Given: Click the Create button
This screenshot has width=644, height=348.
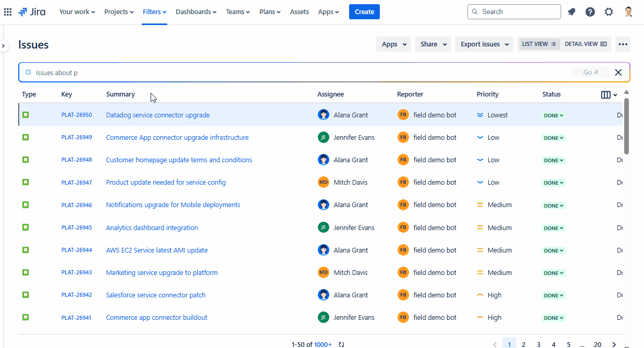Looking at the screenshot, I should coord(364,11).
